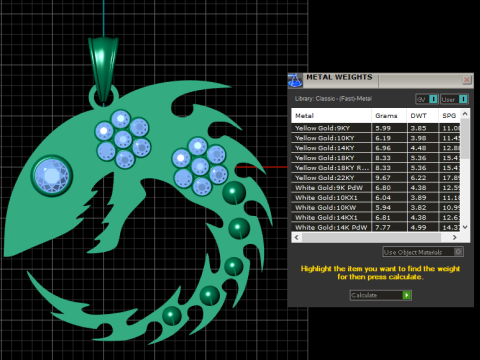
Task: Click the green arrow on Calculate
Action: [406, 295]
